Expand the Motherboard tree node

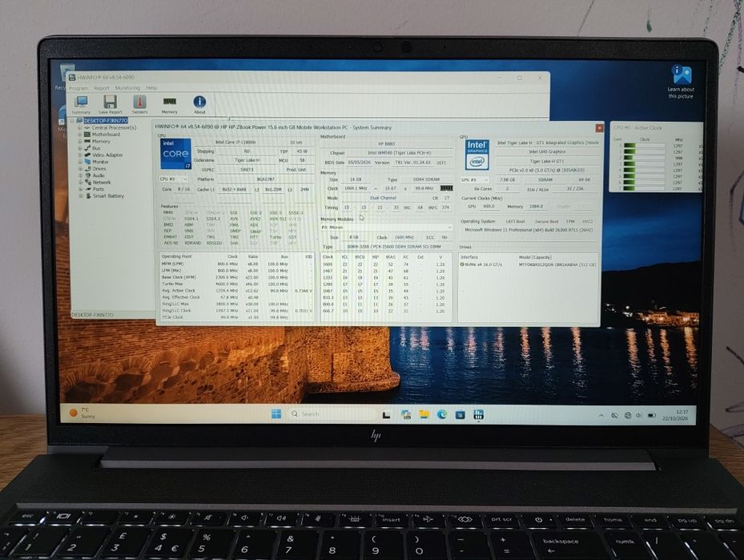point(80,135)
